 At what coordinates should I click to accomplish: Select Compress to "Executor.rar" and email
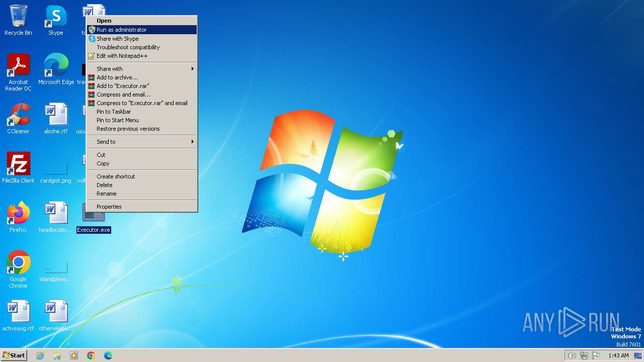(142, 103)
